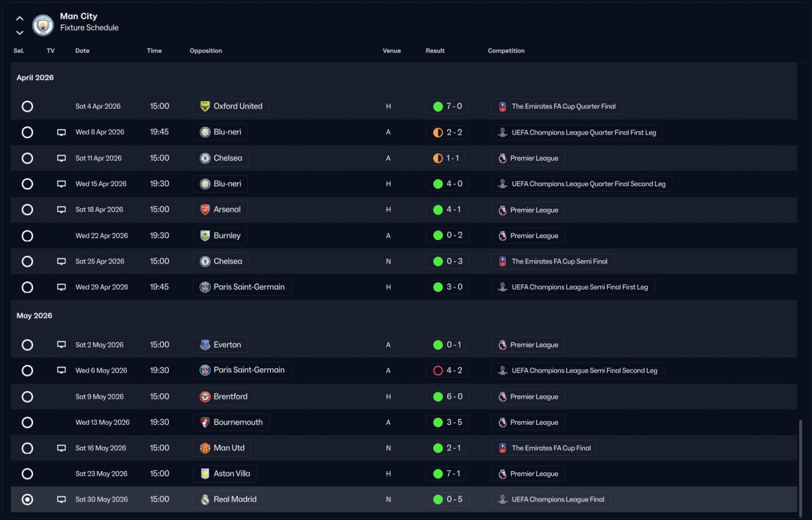Click the up chevron beside Man City header
Screen dimensions: 812x520
20,18
